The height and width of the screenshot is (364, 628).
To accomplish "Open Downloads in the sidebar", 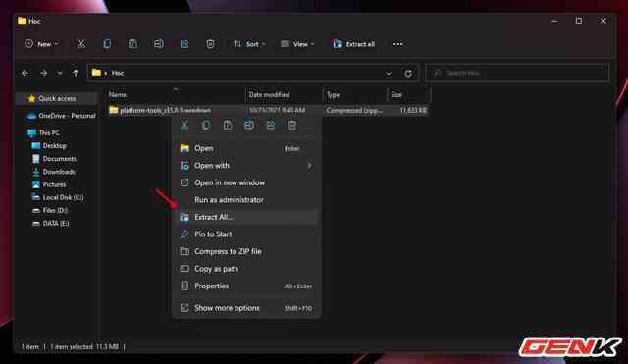I will pos(53,172).
